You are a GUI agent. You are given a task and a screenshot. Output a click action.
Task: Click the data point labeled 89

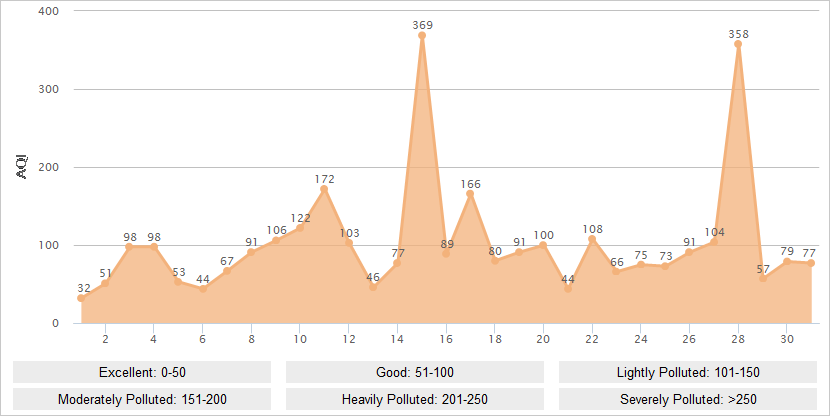pyautogui.click(x=446, y=254)
